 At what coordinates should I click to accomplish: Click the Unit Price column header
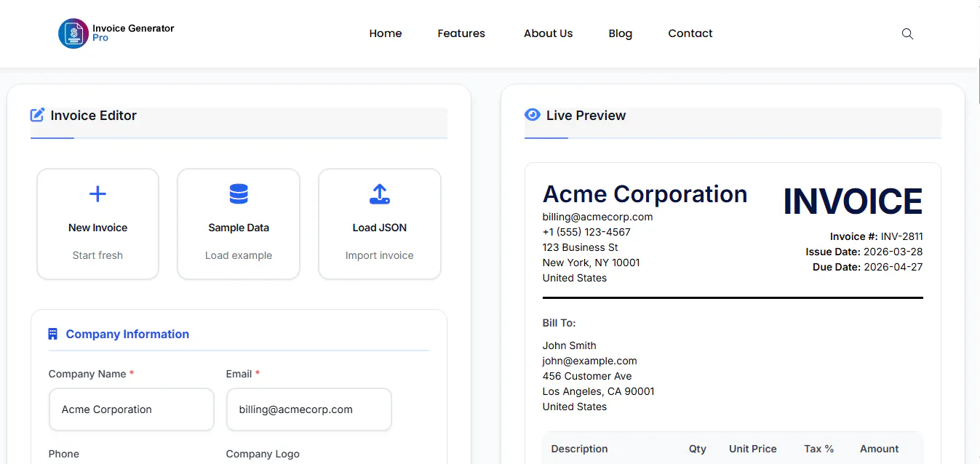pos(753,449)
